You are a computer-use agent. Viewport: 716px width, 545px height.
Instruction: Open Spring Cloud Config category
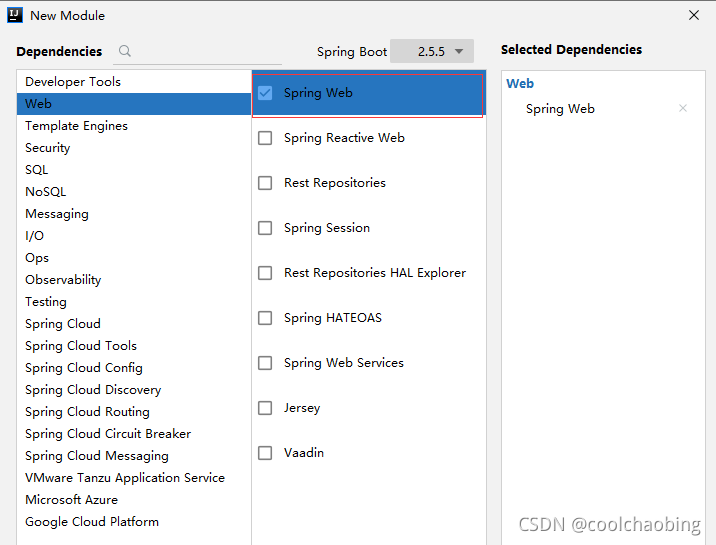pos(134,368)
